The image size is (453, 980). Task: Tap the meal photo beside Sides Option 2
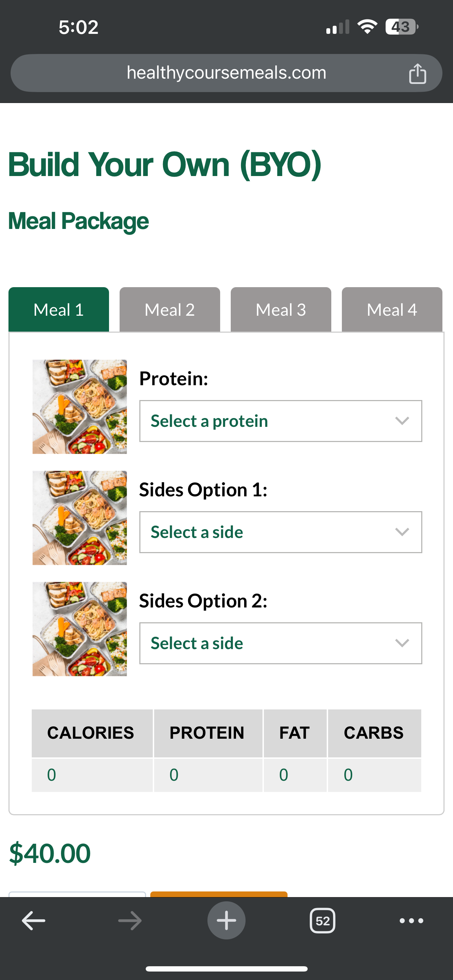(x=79, y=629)
